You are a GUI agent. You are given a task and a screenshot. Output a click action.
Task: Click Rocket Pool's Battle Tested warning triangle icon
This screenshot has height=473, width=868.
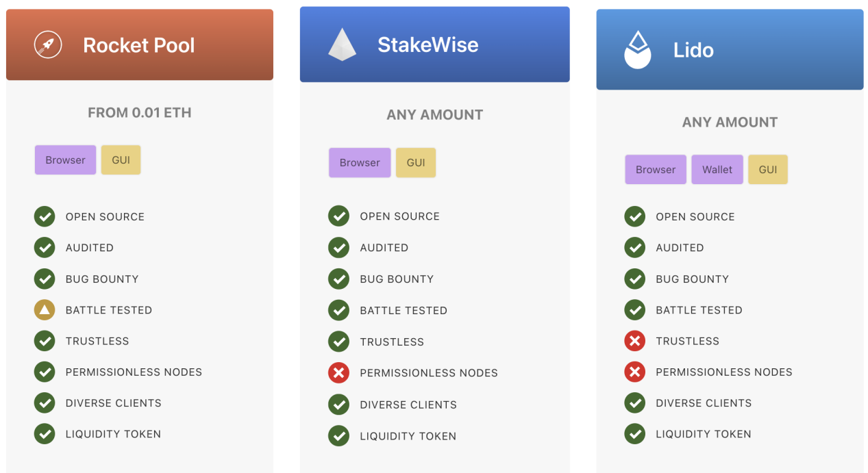[x=45, y=310]
